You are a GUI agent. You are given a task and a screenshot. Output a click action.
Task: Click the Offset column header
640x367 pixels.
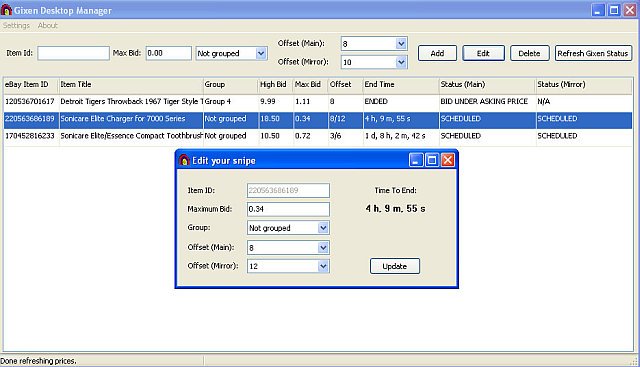point(346,85)
